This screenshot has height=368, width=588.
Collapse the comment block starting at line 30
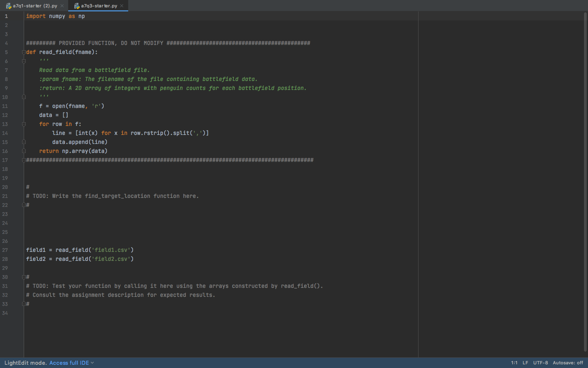coord(24,277)
